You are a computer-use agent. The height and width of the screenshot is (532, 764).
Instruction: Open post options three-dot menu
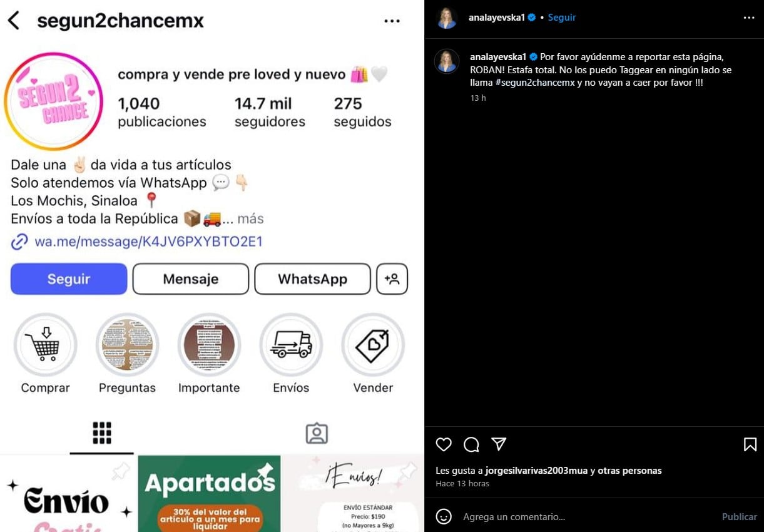[x=749, y=18]
